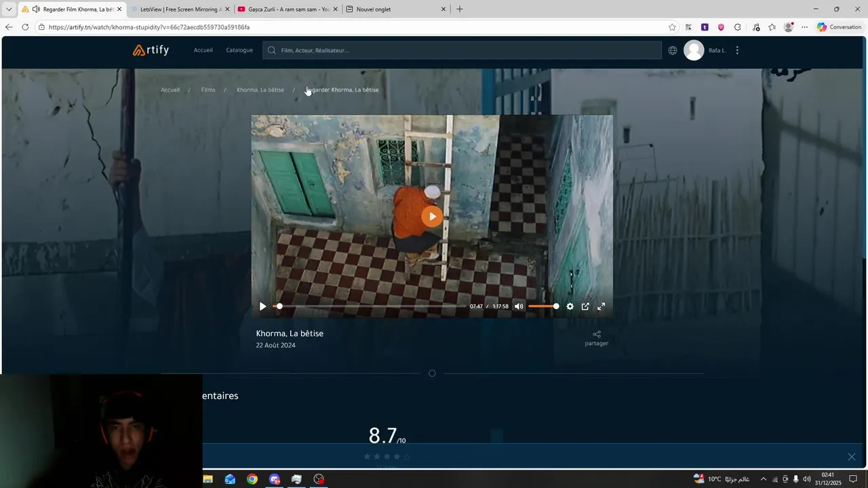Open Accueil in the top navigation

click(x=203, y=50)
